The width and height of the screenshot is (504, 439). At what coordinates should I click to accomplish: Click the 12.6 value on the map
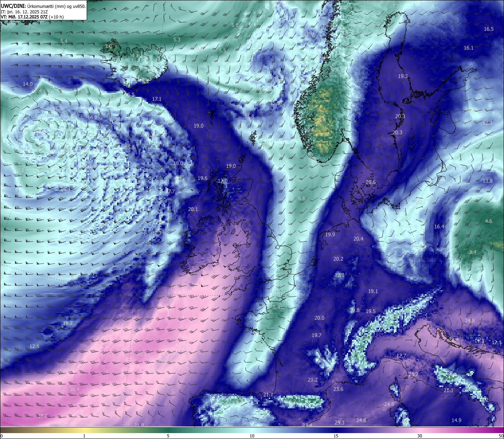34,346
